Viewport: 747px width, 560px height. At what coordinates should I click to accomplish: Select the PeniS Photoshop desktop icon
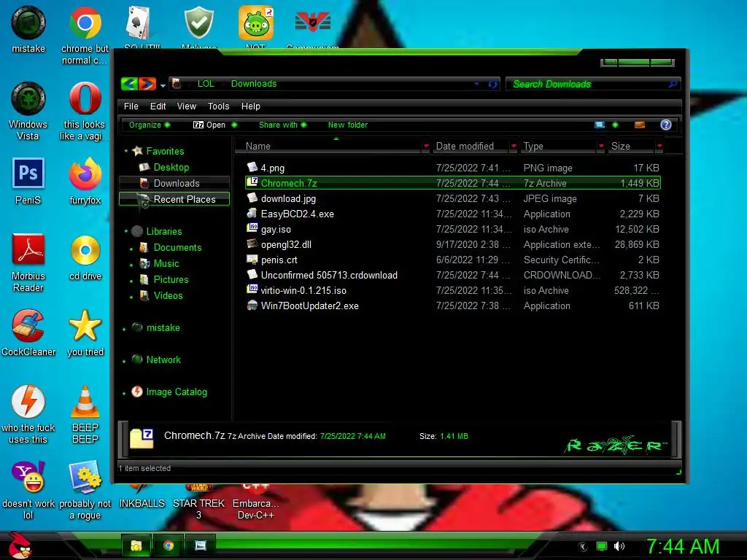28,182
